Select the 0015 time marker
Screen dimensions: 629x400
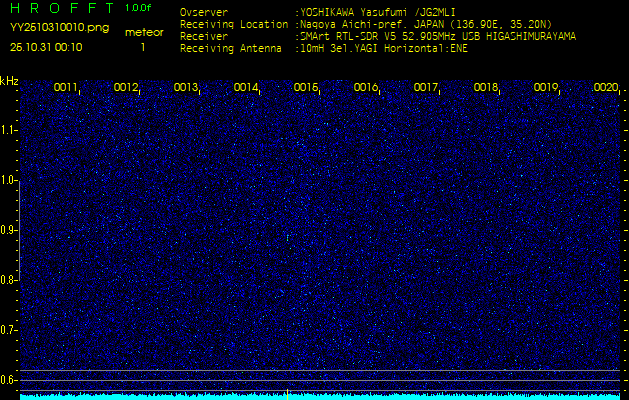point(306,88)
